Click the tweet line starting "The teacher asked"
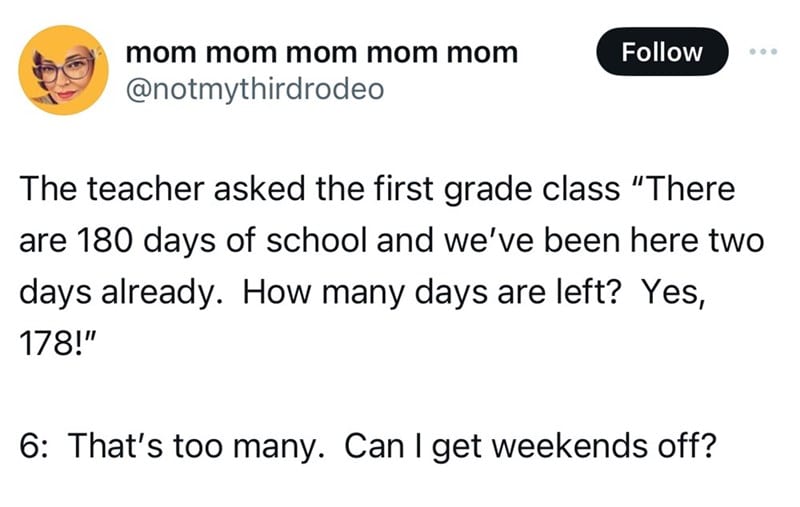Viewport: 800px width, 507px height. point(378,189)
